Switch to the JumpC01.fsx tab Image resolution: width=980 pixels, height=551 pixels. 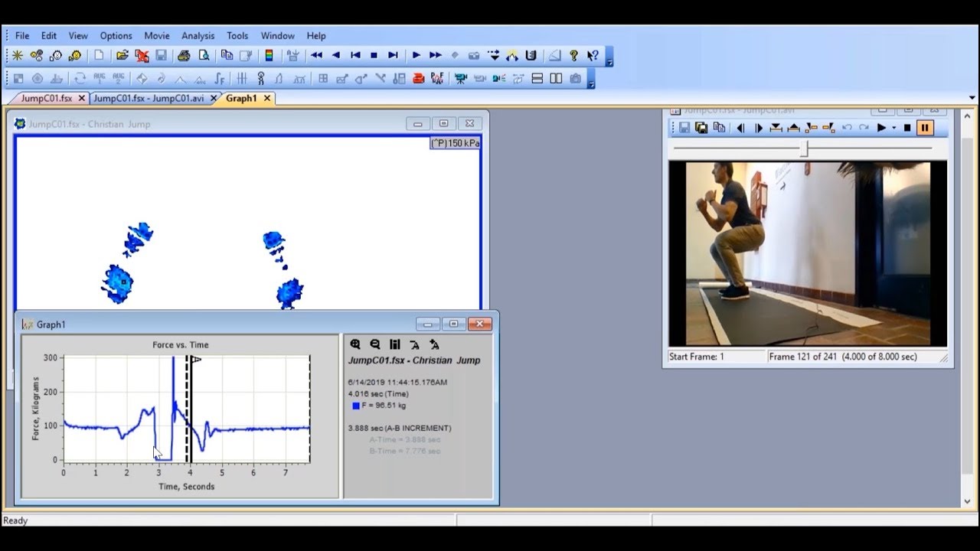point(46,98)
